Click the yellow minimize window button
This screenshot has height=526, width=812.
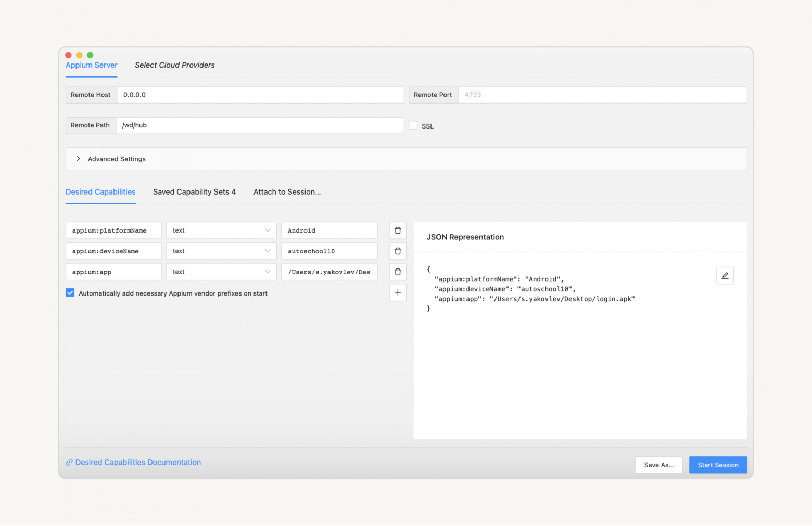79,55
